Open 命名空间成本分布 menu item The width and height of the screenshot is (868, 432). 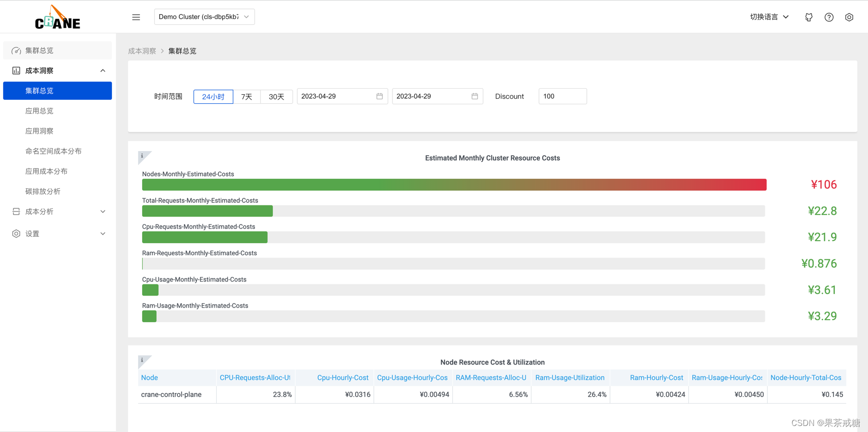(x=57, y=151)
